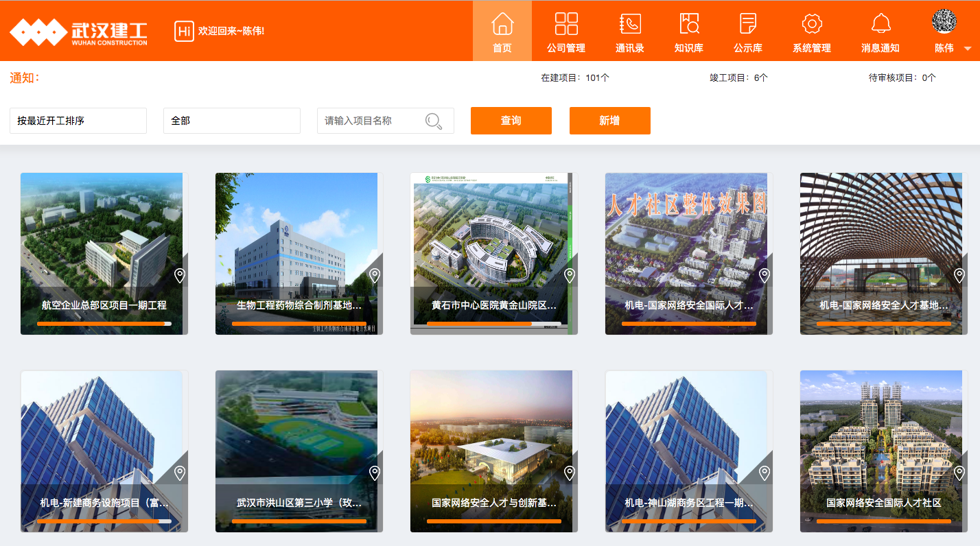Open the 按最近开工排序 sort dropdown
Viewport: 980px width, 546px height.
pos(78,121)
